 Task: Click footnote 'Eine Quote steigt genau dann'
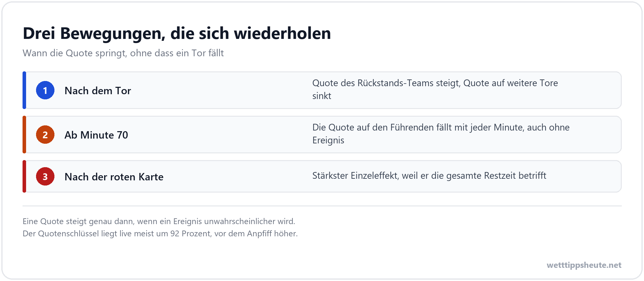tap(159, 221)
